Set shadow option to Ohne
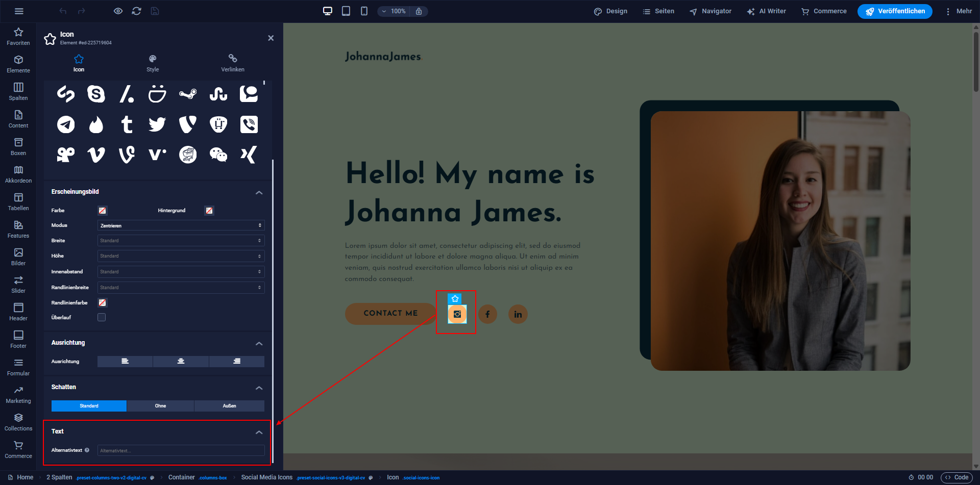 [x=160, y=406]
